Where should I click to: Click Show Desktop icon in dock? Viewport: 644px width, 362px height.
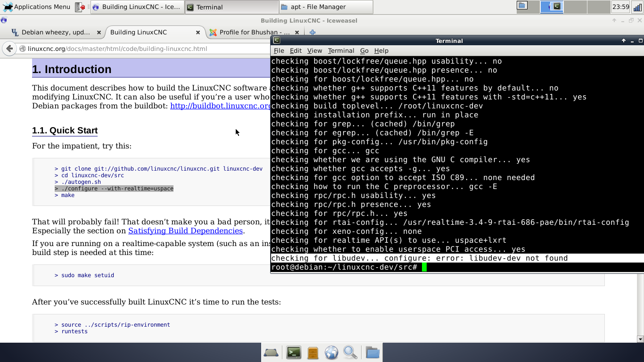(x=271, y=353)
